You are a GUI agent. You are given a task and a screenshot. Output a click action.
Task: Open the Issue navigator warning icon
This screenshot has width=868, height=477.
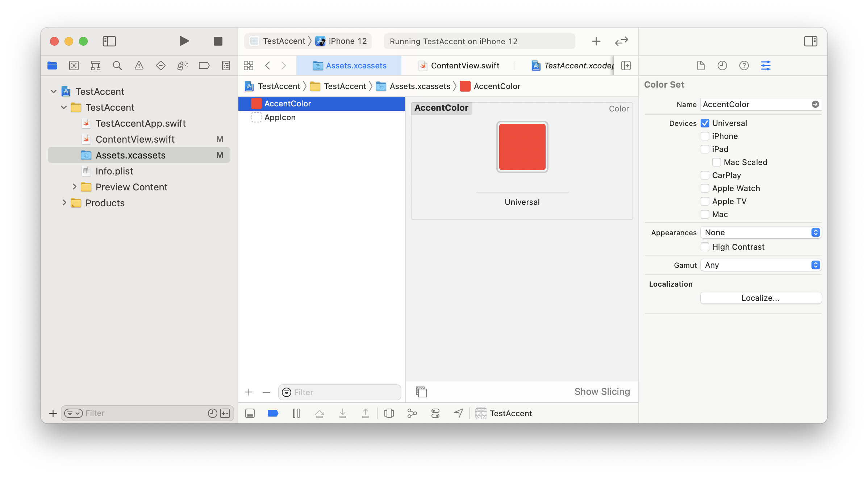139,66
